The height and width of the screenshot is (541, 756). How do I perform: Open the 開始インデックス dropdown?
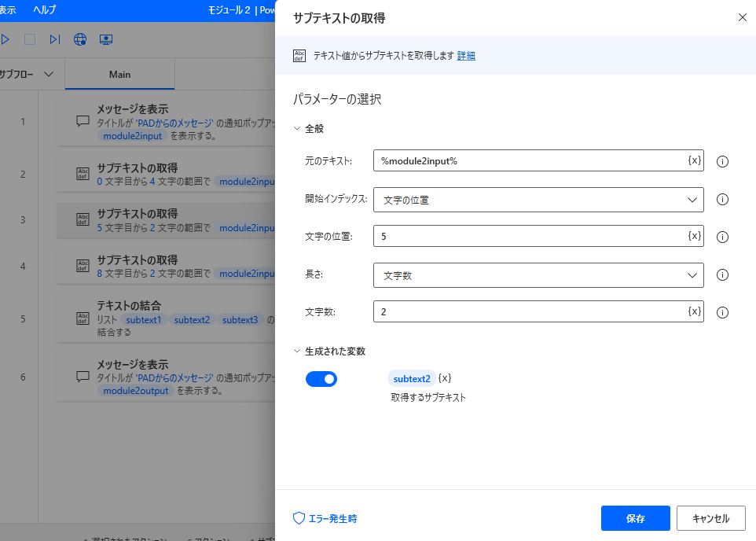[538, 200]
